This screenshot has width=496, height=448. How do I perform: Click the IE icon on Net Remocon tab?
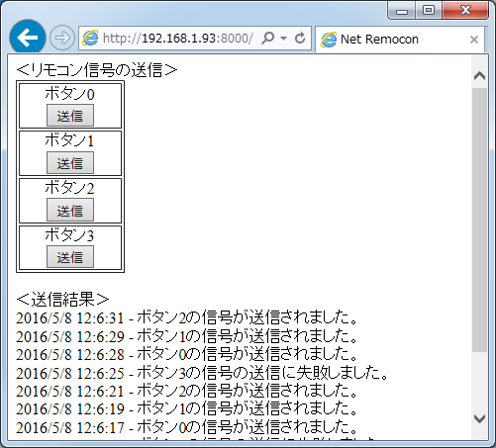pos(329,40)
